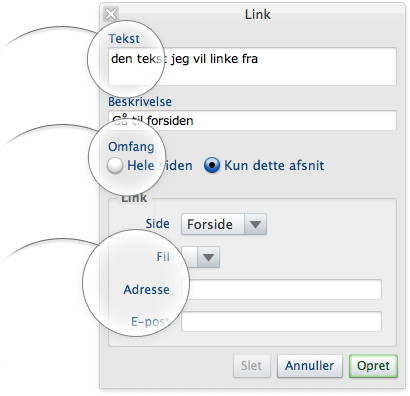This screenshot has height=396, width=410.
Task: Expand the Side combo box showing Forside
Action: [224, 224]
